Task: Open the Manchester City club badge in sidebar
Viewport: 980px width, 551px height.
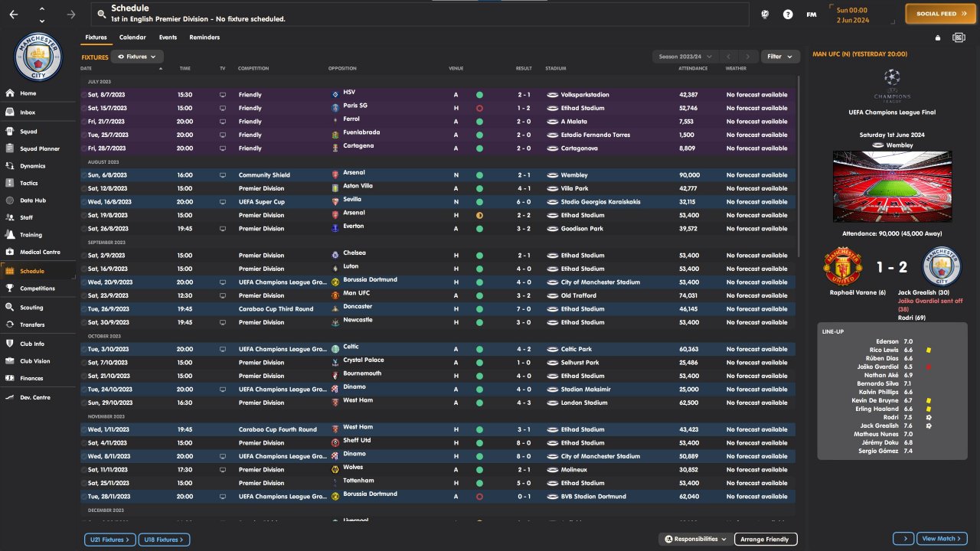Action: 38,57
